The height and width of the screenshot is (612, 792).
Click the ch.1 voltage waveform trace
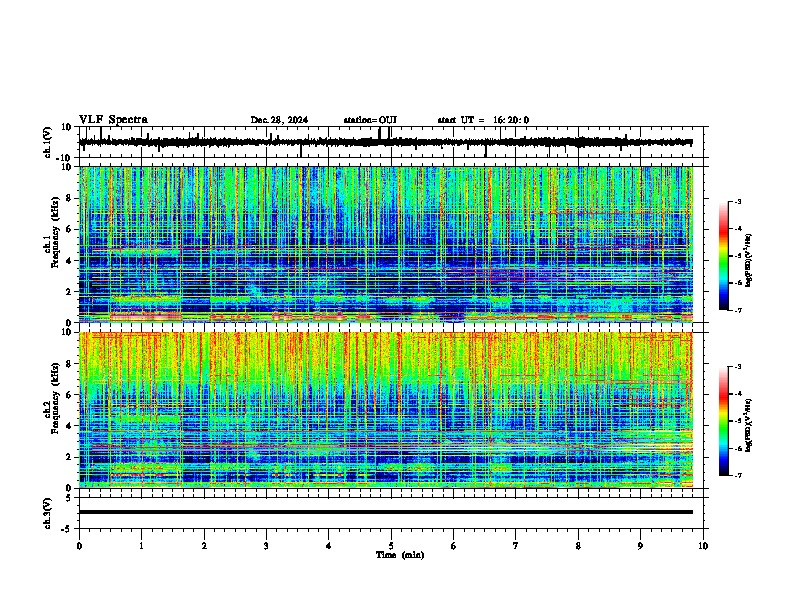pos(386,142)
